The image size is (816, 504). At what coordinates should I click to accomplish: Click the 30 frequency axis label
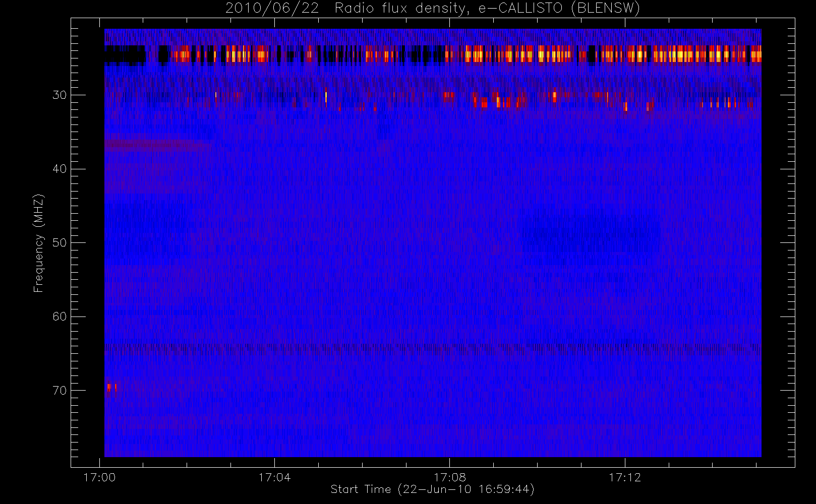click(60, 95)
